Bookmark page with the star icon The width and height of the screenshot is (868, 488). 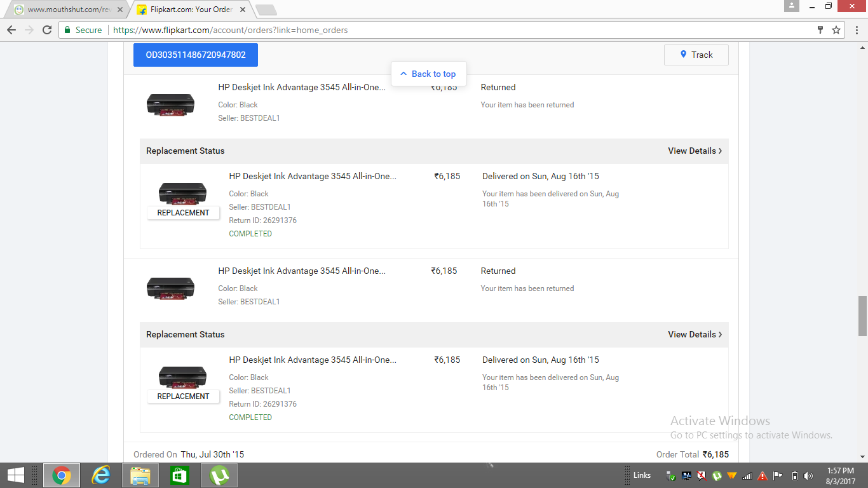(x=836, y=30)
